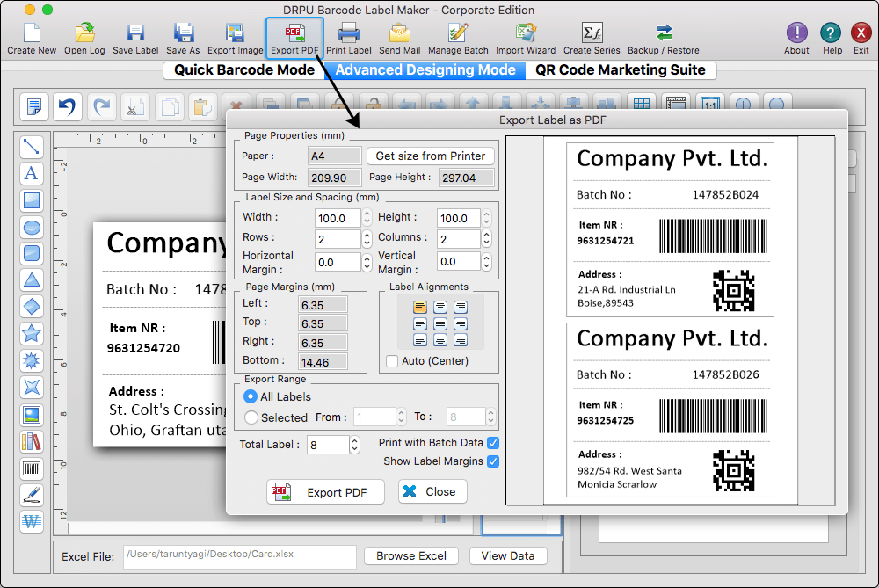Click the Export PDF toolbar icon

pyautogui.click(x=294, y=38)
